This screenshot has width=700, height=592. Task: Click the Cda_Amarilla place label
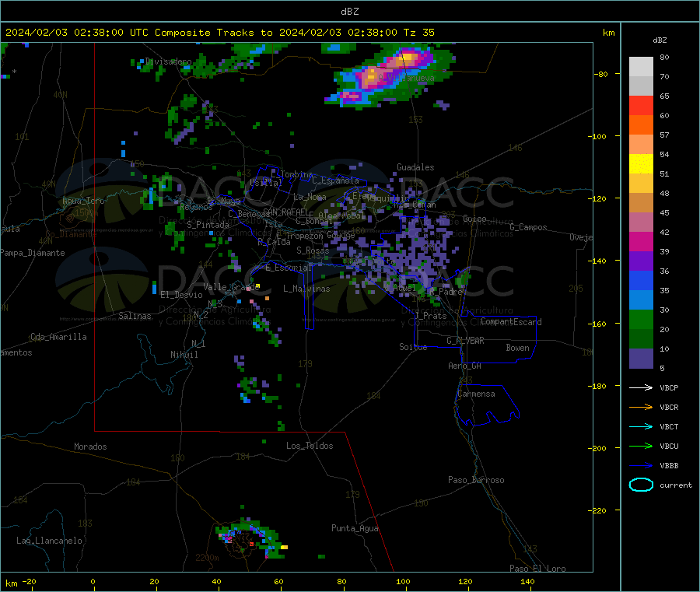click(58, 337)
